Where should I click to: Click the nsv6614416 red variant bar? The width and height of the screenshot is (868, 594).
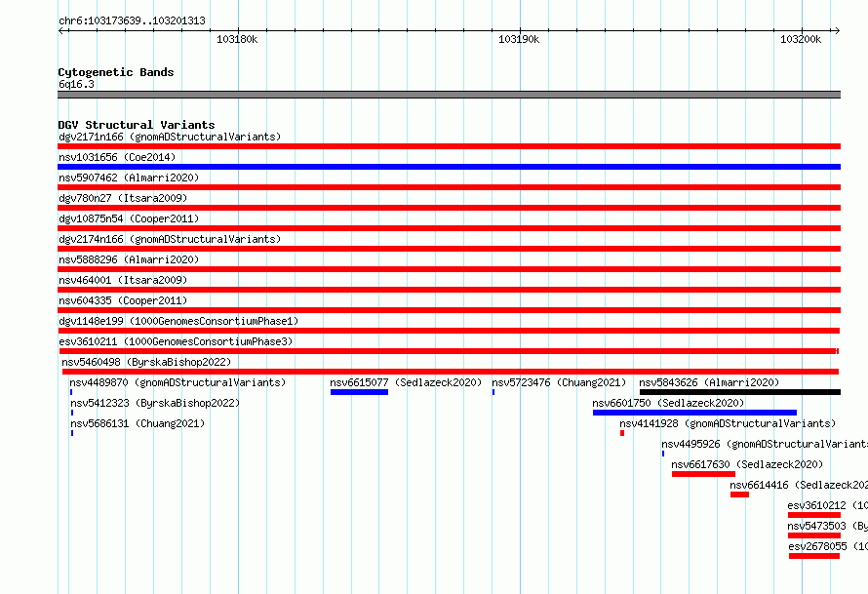(x=739, y=495)
